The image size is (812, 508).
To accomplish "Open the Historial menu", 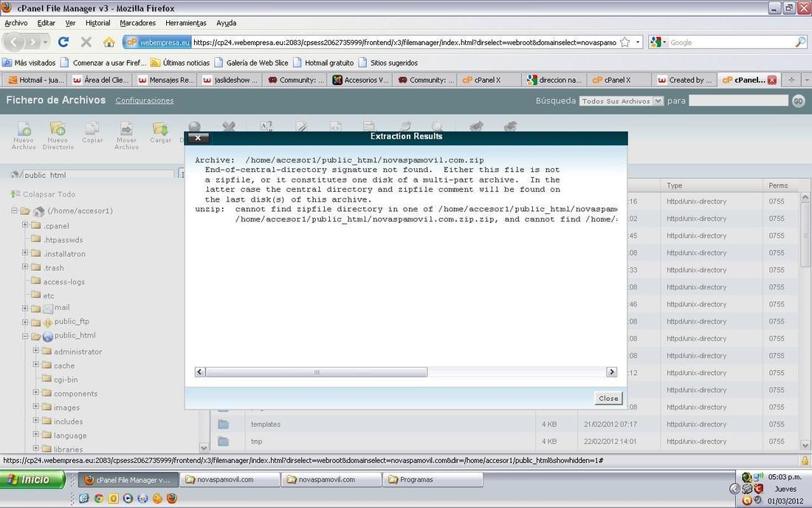I will point(98,23).
